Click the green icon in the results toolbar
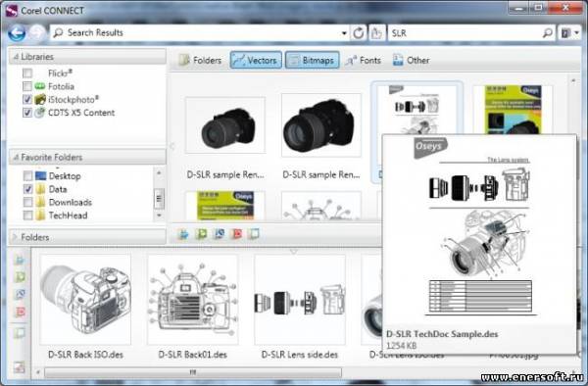 (x=201, y=234)
